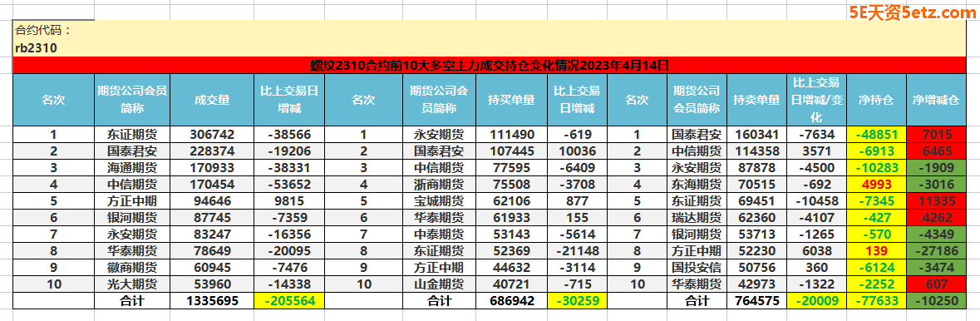Click the short total cell 764575
980x321 pixels.
coord(756,300)
